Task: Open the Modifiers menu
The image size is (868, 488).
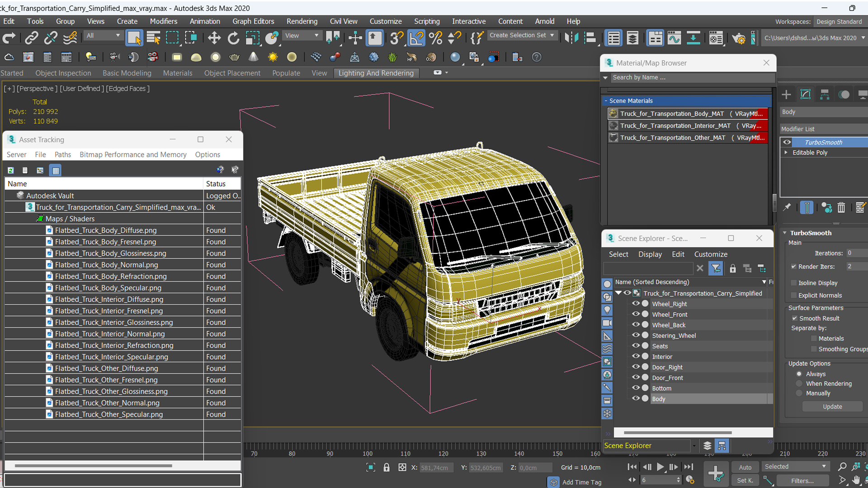Action: pyautogui.click(x=164, y=21)
